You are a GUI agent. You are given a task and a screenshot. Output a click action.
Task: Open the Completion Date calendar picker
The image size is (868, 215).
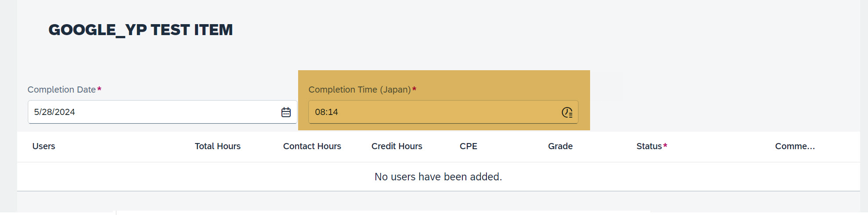[x=286, y=112]
